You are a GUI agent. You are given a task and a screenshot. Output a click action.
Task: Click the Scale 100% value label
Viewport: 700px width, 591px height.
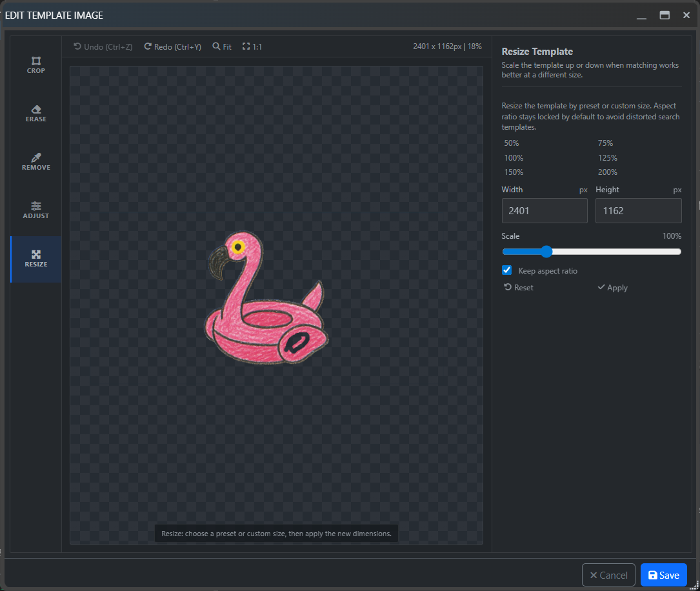tap(672, 236)
